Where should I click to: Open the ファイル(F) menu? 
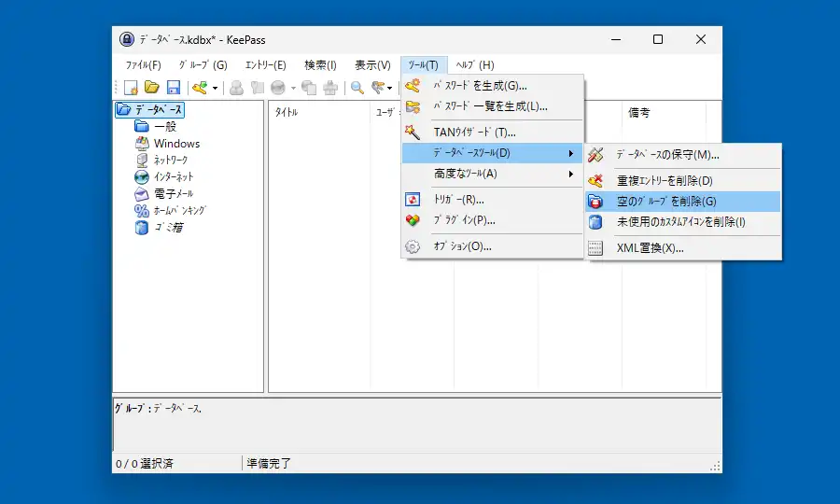tap(143, 64)
